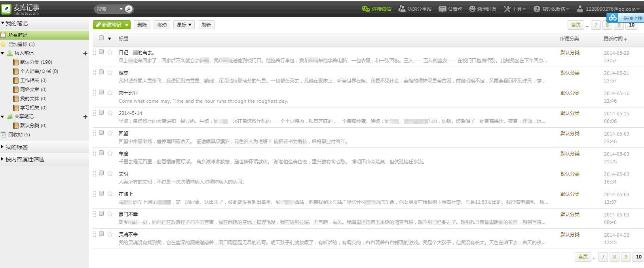This screenshot has width=644, height=268.
Task: Click the search magnifier icon
Action: click(129, 9)
